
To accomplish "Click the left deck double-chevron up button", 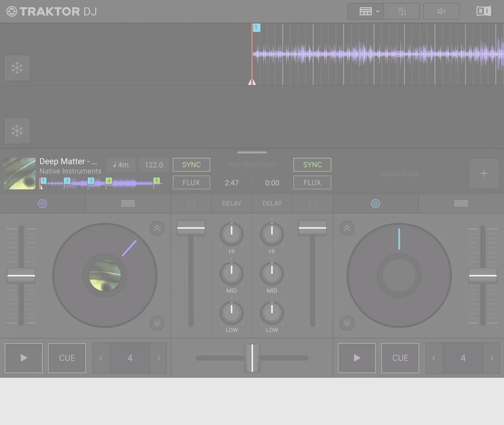I will pos(157,228).
